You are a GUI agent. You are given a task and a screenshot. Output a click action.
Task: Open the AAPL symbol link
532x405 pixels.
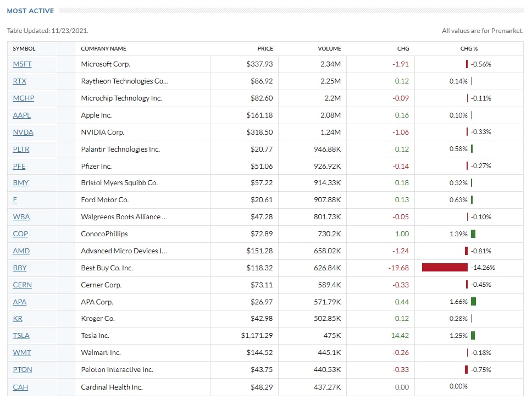pyautogui.click(x=22, y=115)
